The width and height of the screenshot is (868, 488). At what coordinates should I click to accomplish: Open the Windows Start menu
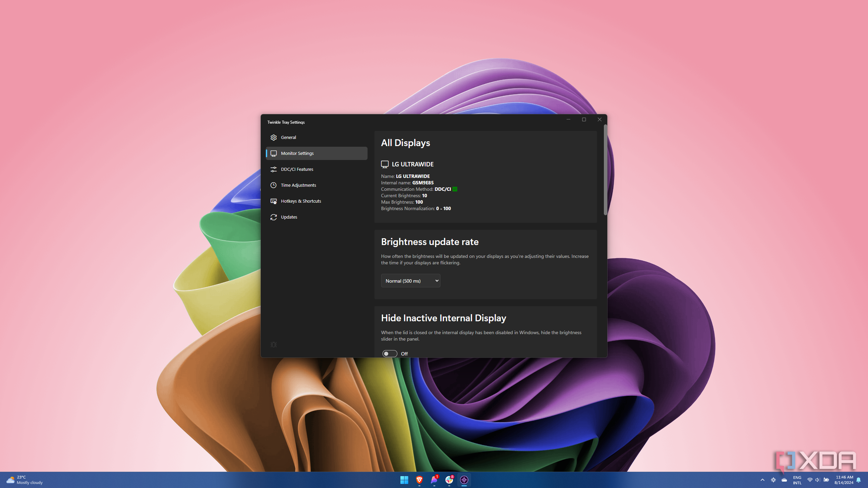click(404, 480)
